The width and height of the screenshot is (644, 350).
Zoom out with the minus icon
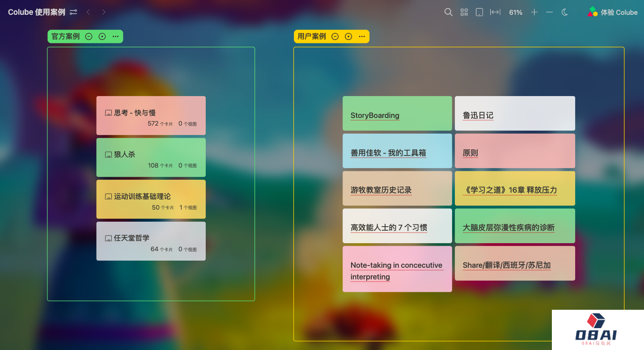point(550,13)
